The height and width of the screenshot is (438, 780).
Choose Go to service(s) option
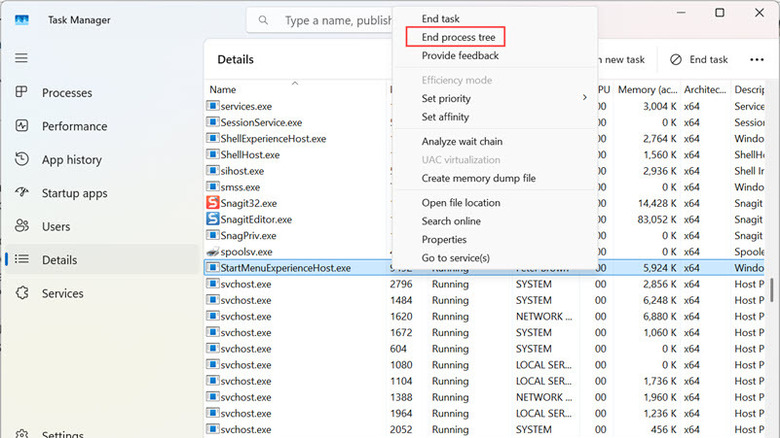click(455, 258)
